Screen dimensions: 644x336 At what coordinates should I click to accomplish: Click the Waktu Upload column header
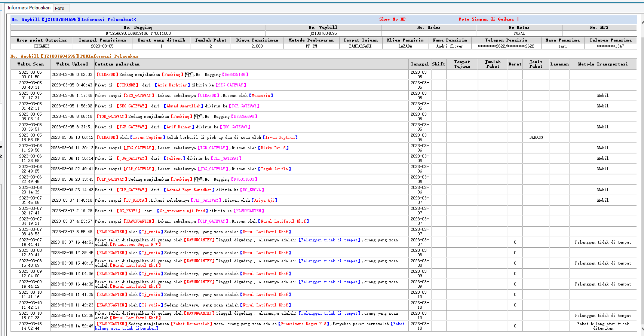click(72, 64)
